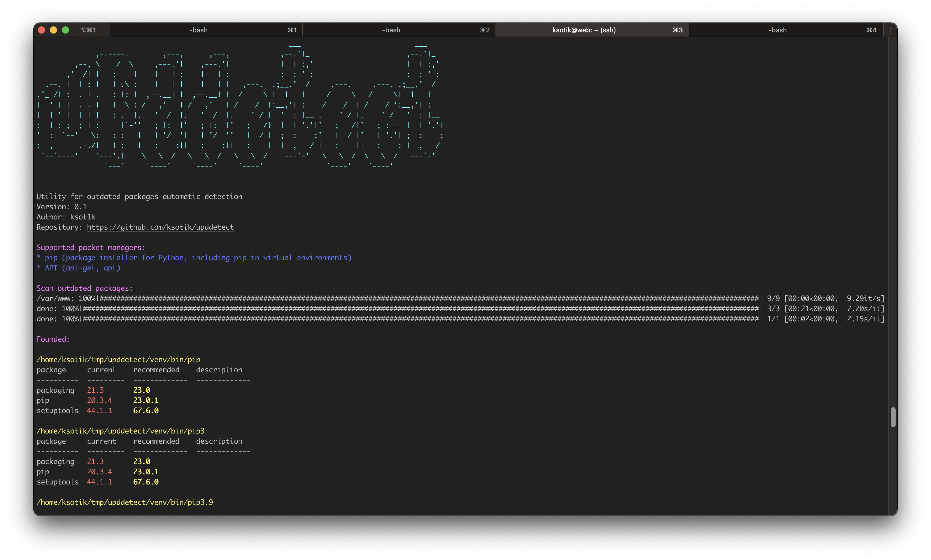Click the upddetect ASCII art banner
The height and width of the screenshot is (560, 931).
click(x=240, y=106)
